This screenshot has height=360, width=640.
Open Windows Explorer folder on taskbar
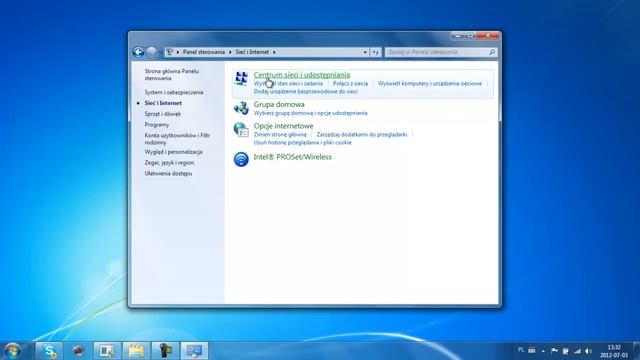[136, 351]
